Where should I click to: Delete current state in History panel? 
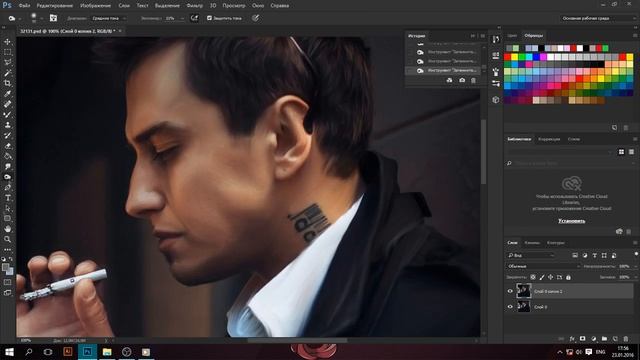[473, 80]
